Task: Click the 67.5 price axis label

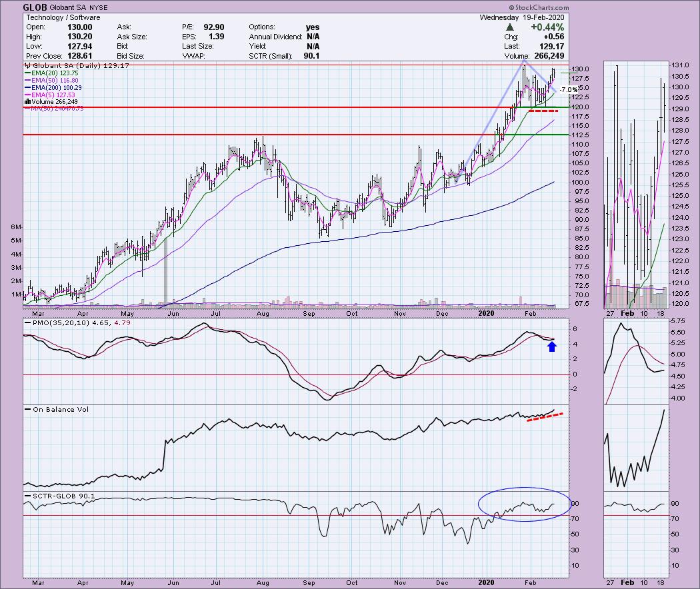Action: pyautogui.click(x=581, y=304)
